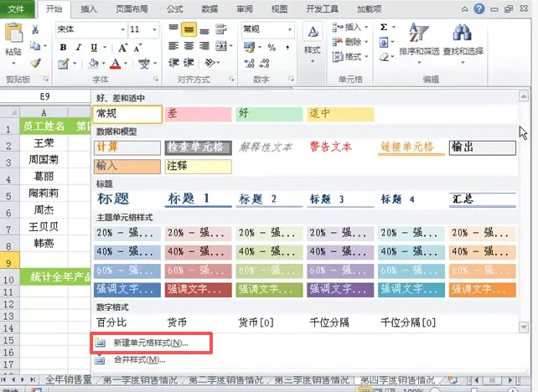Switch to the 数据 ribbon tab
Screen dimensions: 538x392
tap(210, 9)
